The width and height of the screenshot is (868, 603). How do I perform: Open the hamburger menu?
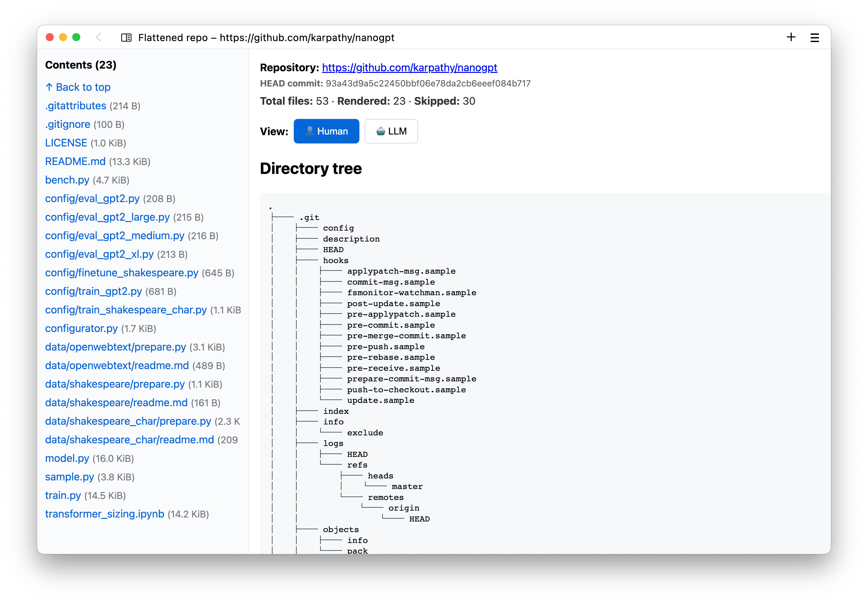coord(814,38)
